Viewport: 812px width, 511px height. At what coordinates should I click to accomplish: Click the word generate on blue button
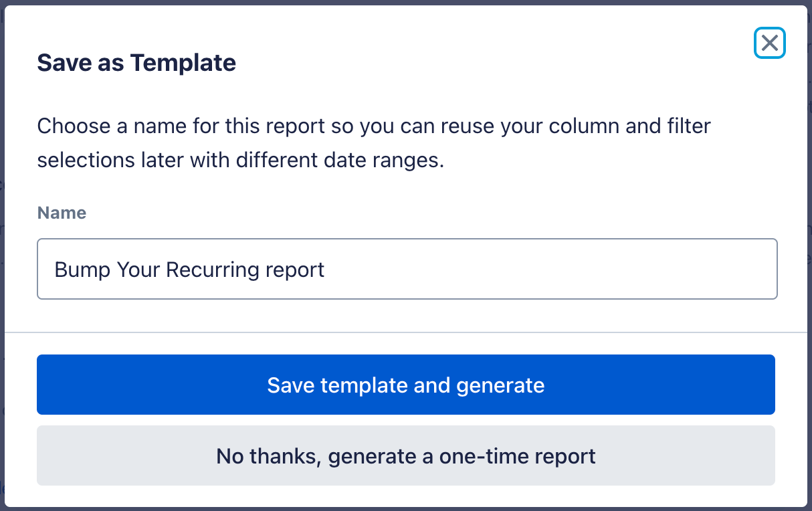click(500, 385)
